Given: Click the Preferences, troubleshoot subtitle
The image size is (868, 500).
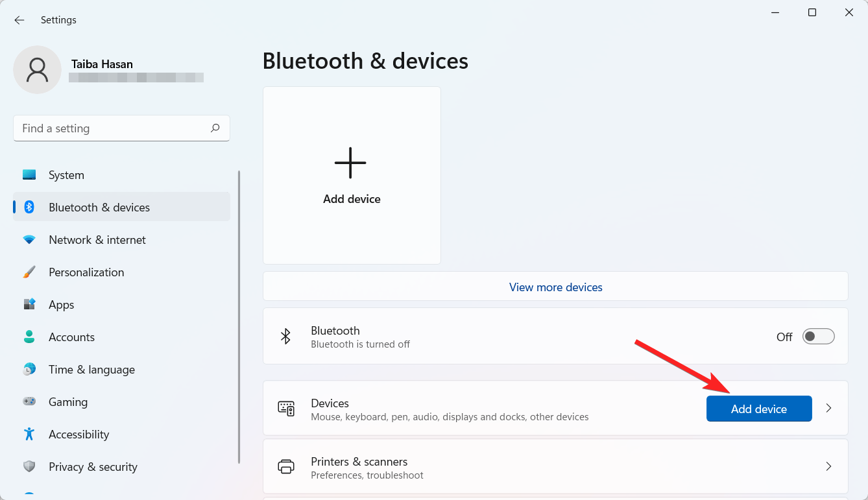Looking at the screenshot, I should pos(367,475).
